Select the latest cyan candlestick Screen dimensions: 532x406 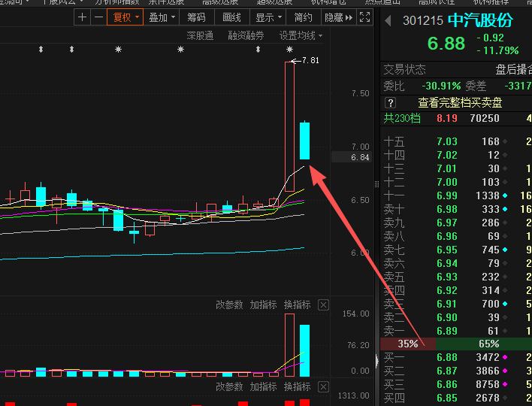pyautogui.click(x=304, y=141)
